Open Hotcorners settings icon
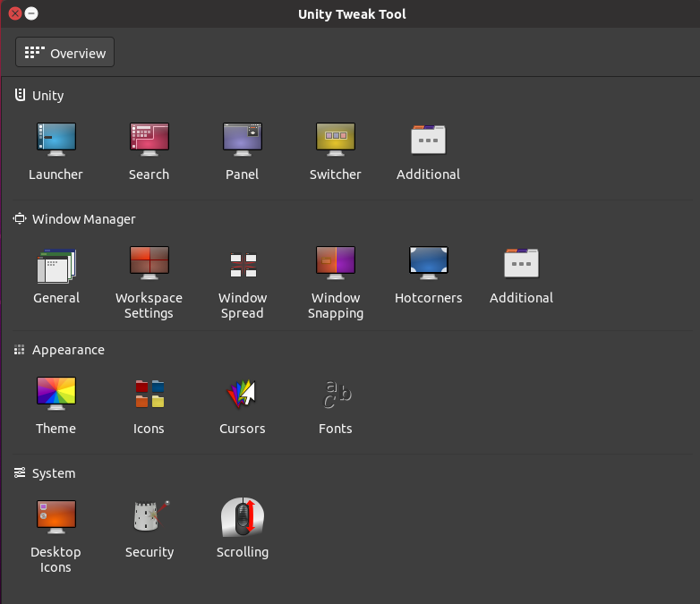Image resolution: width=700 pixels, height=604 pixels. (x=428, y=263)
